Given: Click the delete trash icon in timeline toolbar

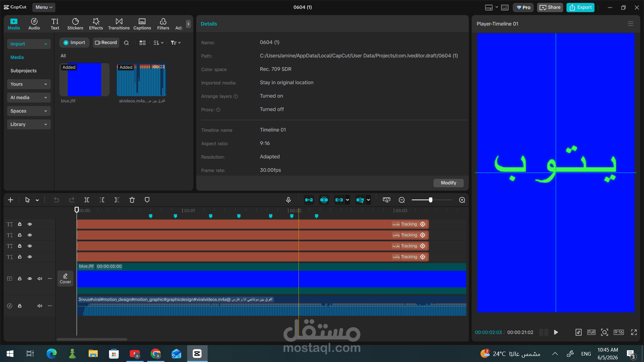Looking at the screenshot, I should tap(132, 200).
